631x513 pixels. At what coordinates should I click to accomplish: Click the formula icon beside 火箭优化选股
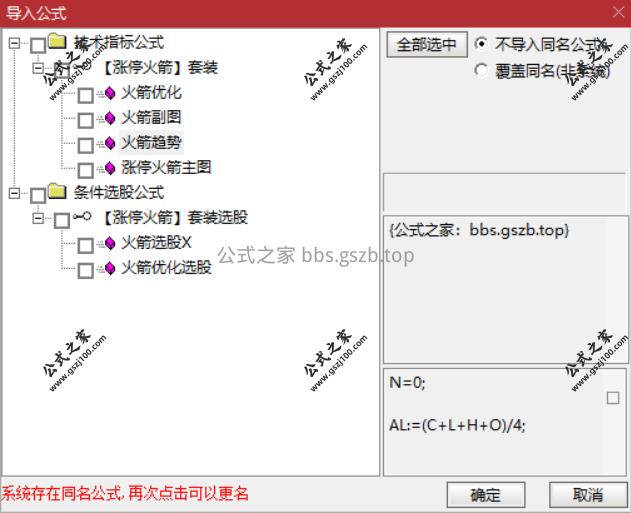pyautogui.click(x=110, y=268)
